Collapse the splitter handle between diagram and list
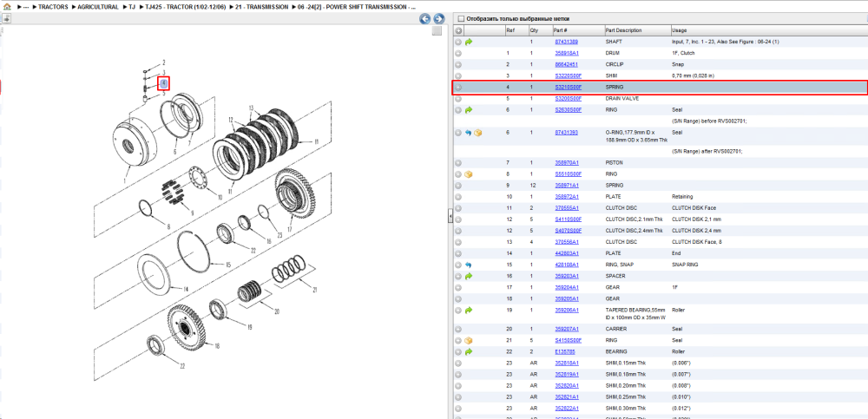The width and height of the screenshot is (868, 419). point(450,217)
